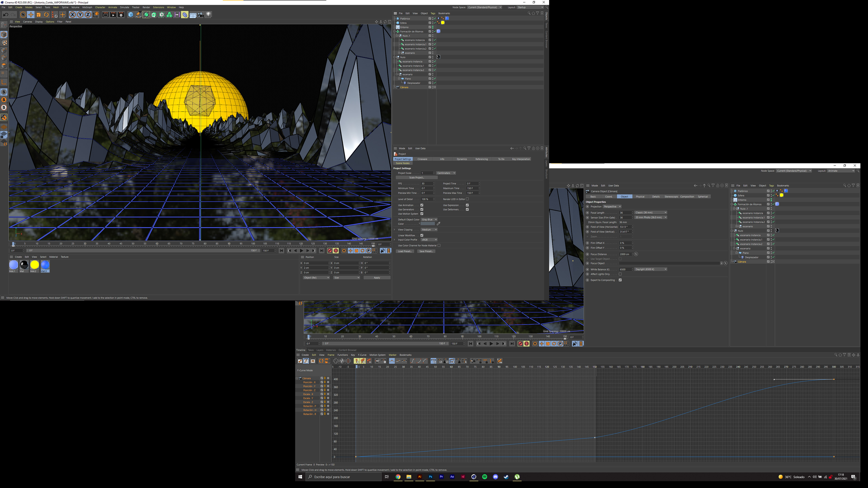Viewport: 868px width, 488px height.
Task: Add a Cube primitive object
Action: [x=131, y=14]
